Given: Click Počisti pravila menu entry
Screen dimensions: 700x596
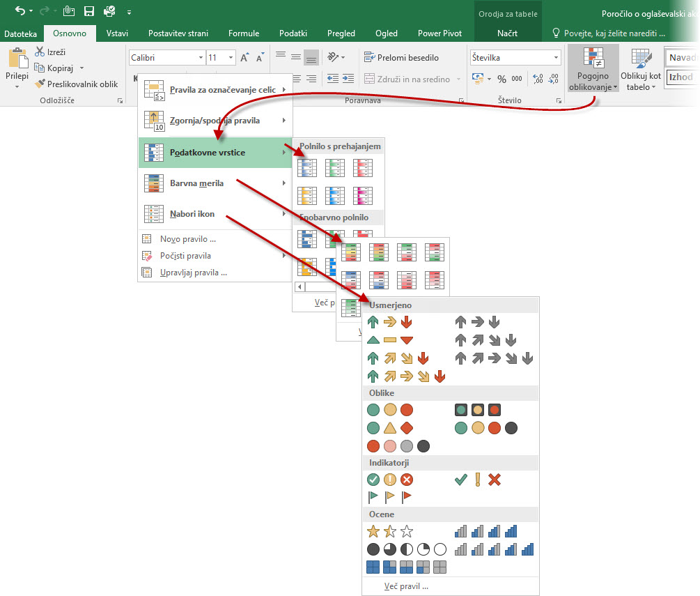Looking at the screenshot, I should [x=215, y=256].
